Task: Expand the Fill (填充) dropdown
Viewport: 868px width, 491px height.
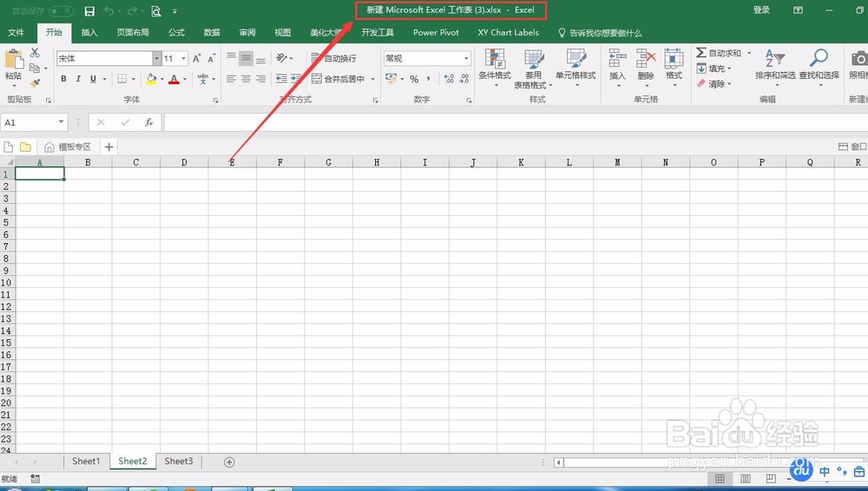Action: tap(728, 69)
